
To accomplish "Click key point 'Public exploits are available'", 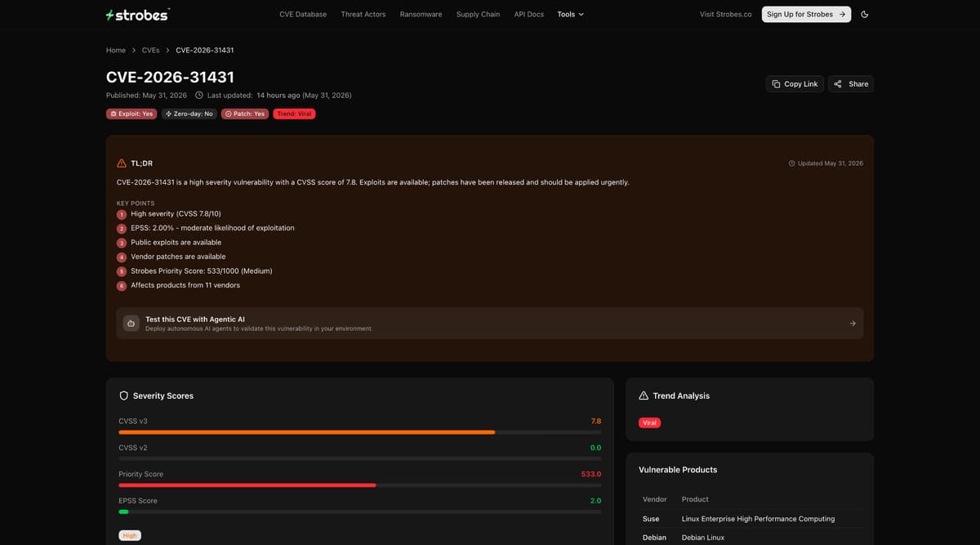I will pyautogui.click(x=176, y=242).
